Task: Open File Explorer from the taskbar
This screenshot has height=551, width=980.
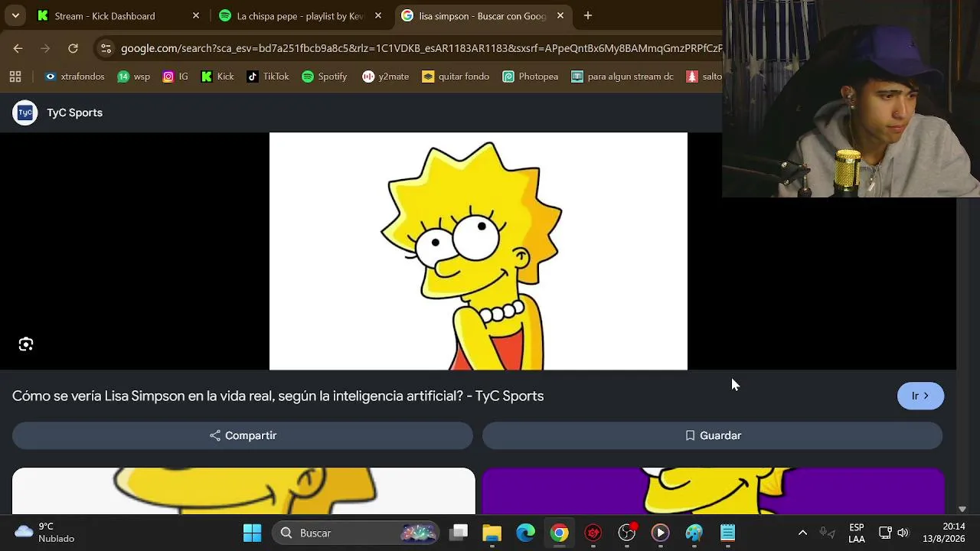Action: 492,533
